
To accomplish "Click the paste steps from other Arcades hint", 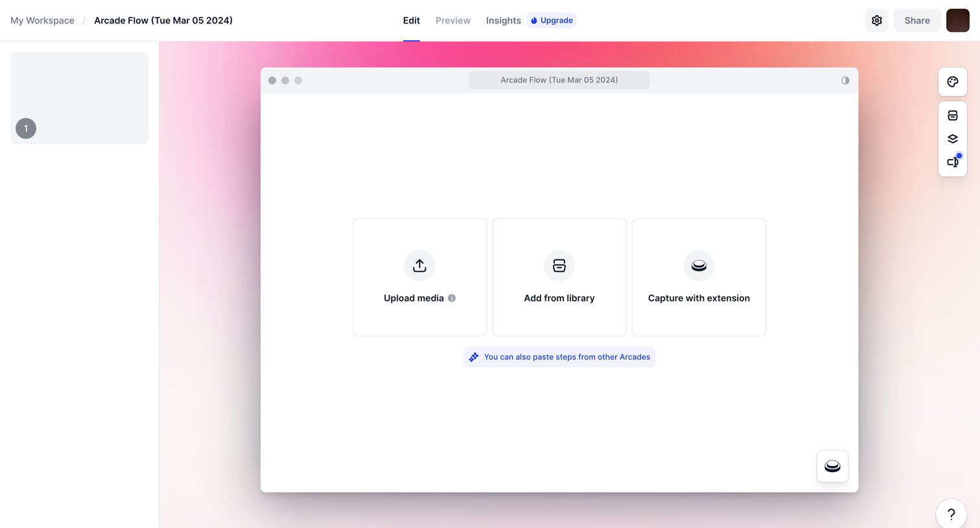I will [x=559, y=357].
